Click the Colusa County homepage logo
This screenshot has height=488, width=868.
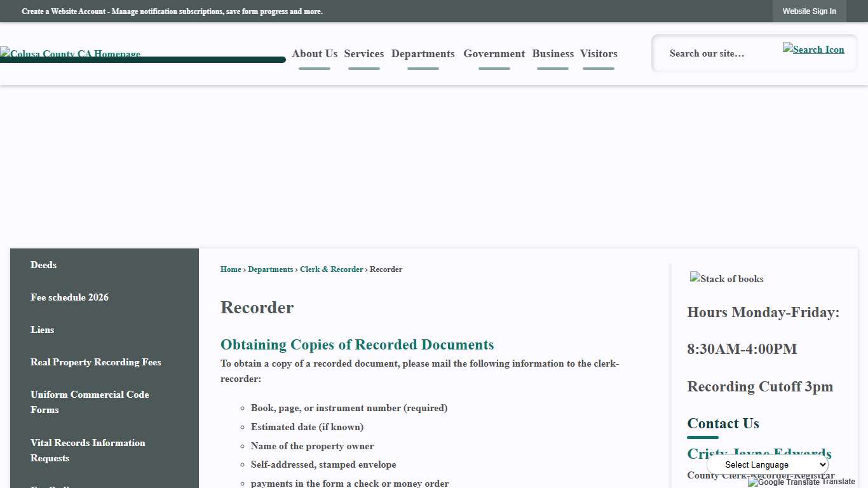[70, 54]
